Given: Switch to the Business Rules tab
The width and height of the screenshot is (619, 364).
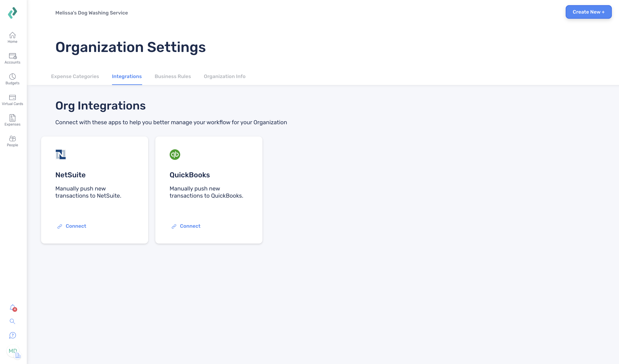Looking at the screenshot, I should tap(173, 76).
